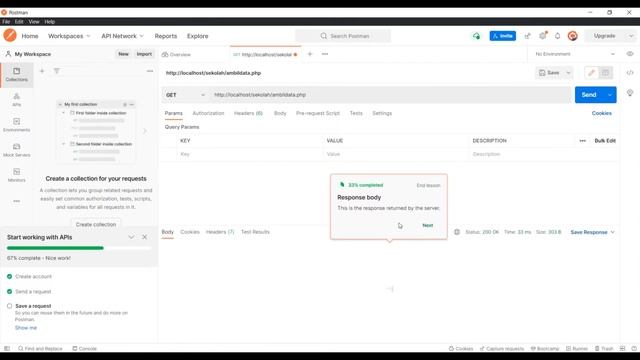Image resolution: width=640 pixels, height=360 pixels.
Task: Open the HTTP method GET dropdown
Action: pos(185,95)
